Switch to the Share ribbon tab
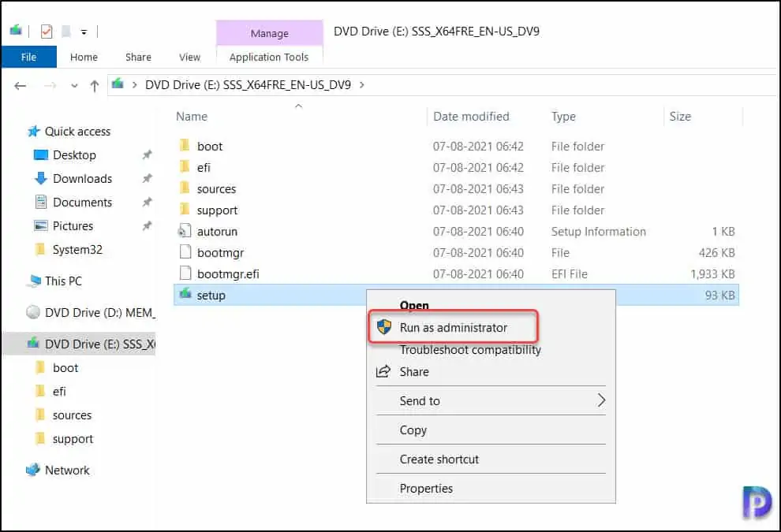 (139, 57)
